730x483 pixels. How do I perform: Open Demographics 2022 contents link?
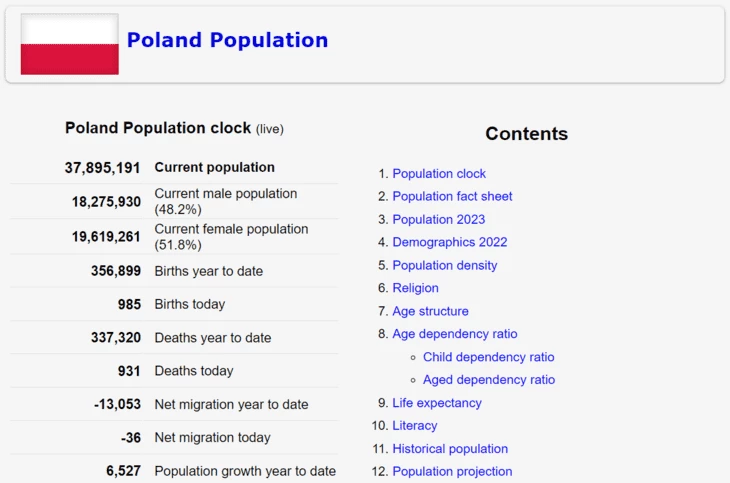click(449, 242)
